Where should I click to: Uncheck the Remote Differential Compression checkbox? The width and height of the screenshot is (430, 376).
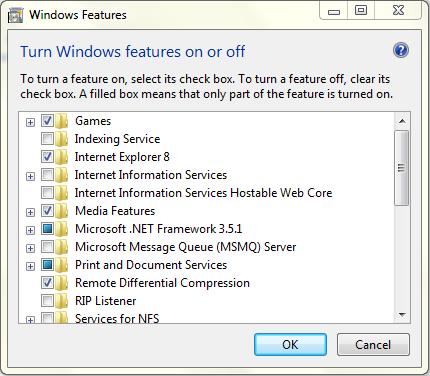pos(47,282)
